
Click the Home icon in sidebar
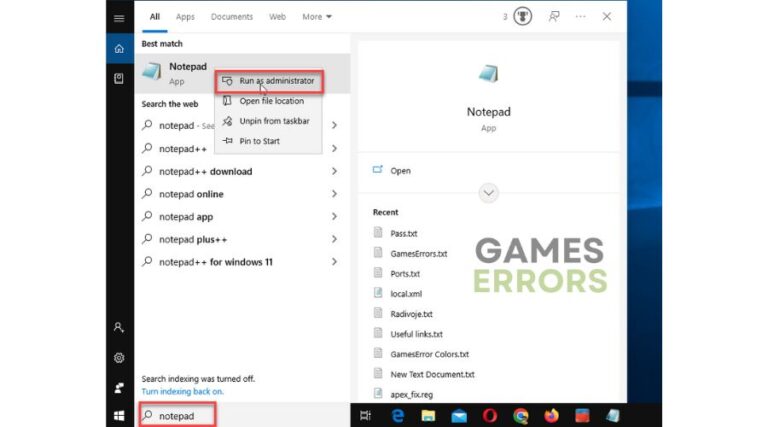[x=119, y=48]
